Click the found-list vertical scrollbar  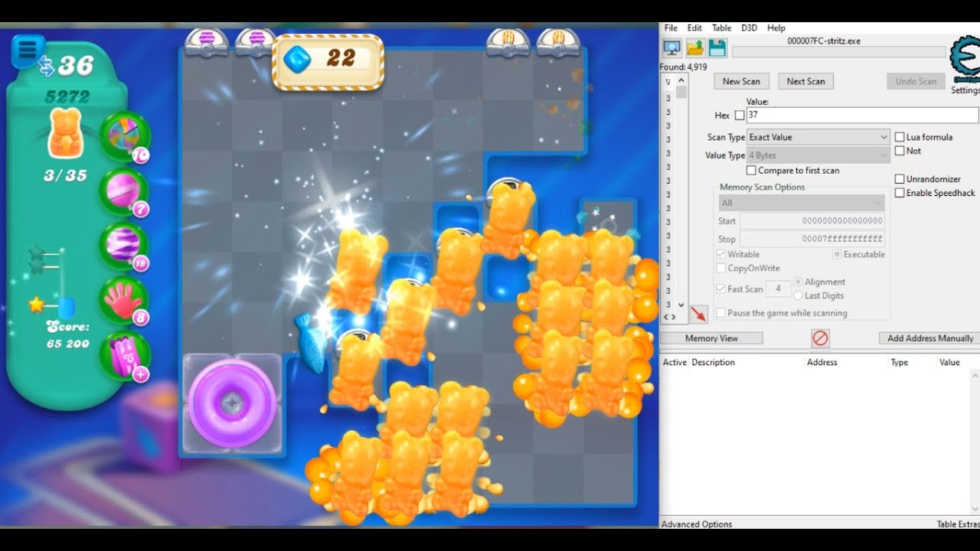(681, 193)
